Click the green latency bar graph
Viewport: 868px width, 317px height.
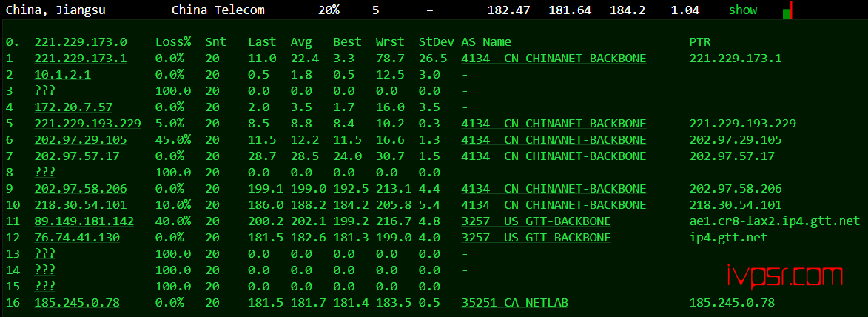787,11
